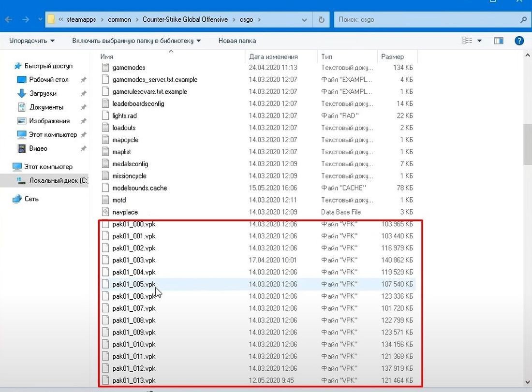Go back with the left arrow
Screen dimensions: 532x392
[x=9, y=20]
